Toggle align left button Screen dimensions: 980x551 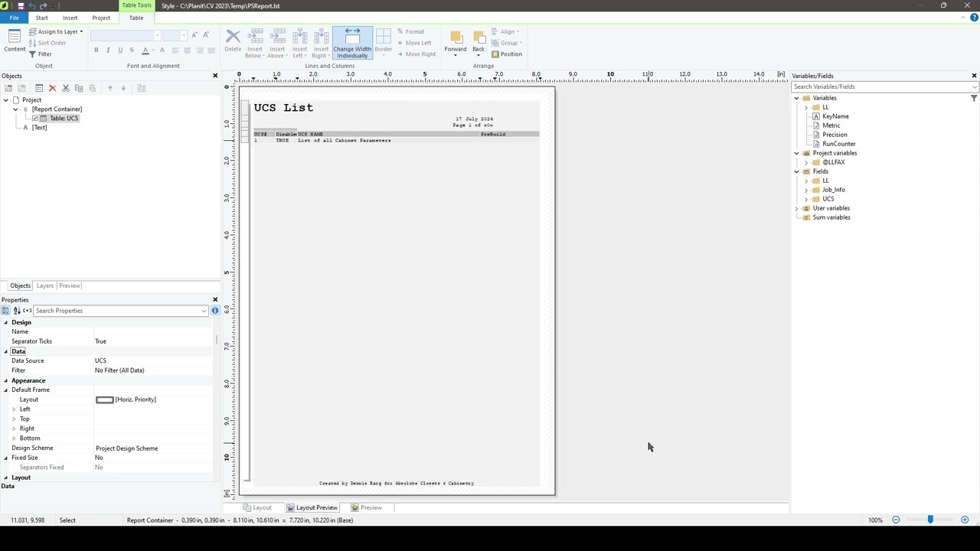(x=175, y=51)
